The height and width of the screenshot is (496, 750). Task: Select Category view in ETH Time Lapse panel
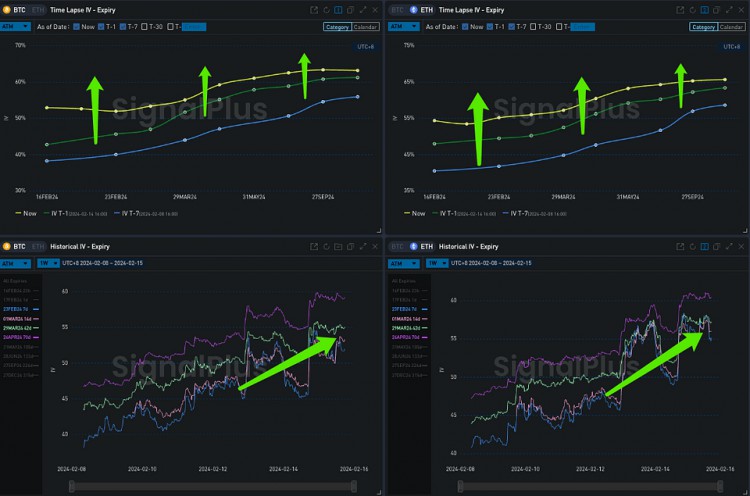click(704, 27)
